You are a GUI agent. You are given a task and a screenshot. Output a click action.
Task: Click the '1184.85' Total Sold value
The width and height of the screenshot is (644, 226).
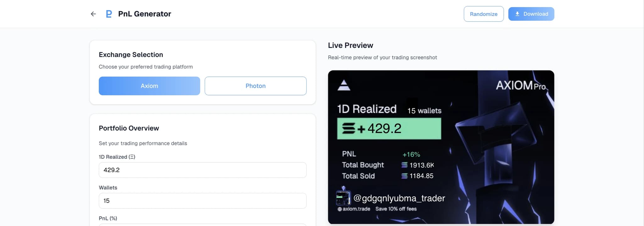tap(421, 176)
